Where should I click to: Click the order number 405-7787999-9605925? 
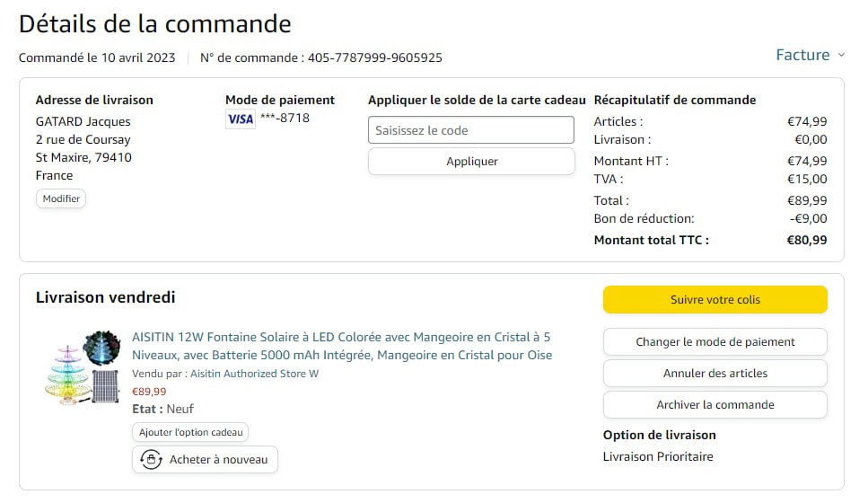pos(374,58)
